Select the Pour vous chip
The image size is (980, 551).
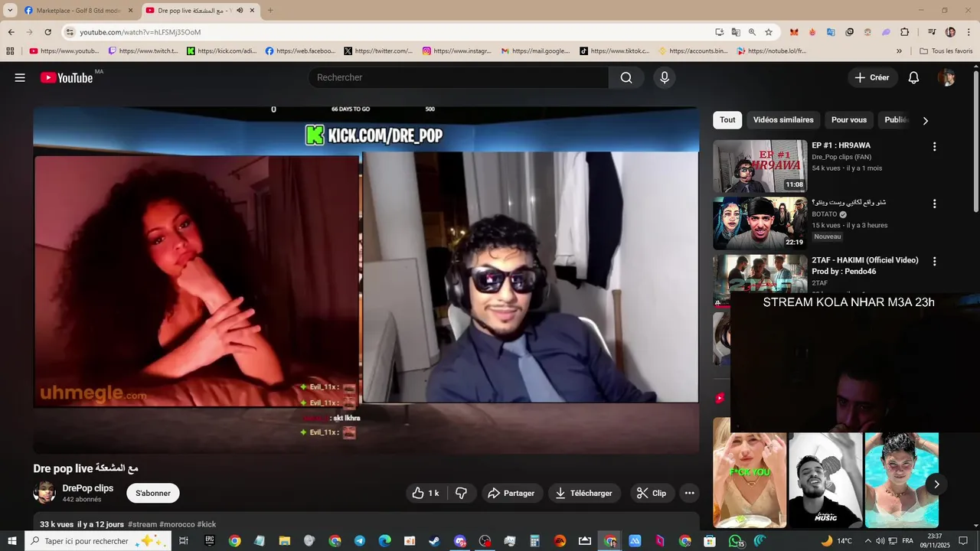[849, 120]
